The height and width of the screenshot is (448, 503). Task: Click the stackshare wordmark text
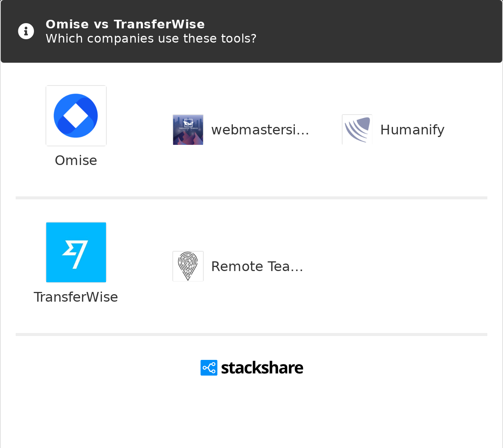(x=262, y=368)
